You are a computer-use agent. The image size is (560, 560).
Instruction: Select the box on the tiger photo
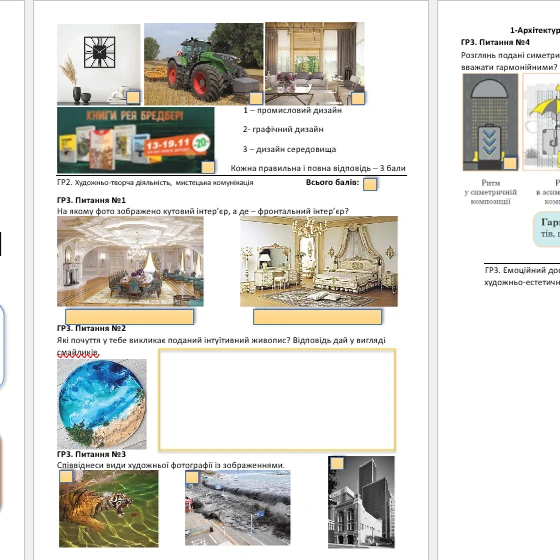[x=66, y=476]
